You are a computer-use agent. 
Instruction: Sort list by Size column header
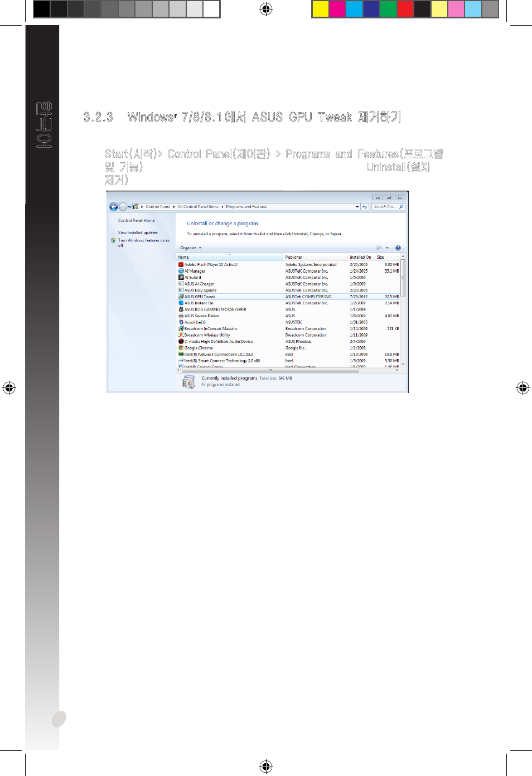coord(388,257)
